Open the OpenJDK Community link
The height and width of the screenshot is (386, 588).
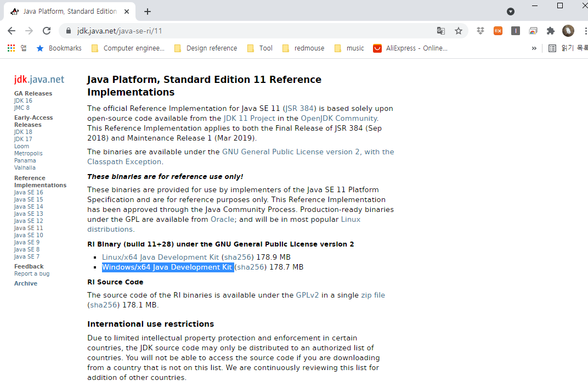click(339, 118)
